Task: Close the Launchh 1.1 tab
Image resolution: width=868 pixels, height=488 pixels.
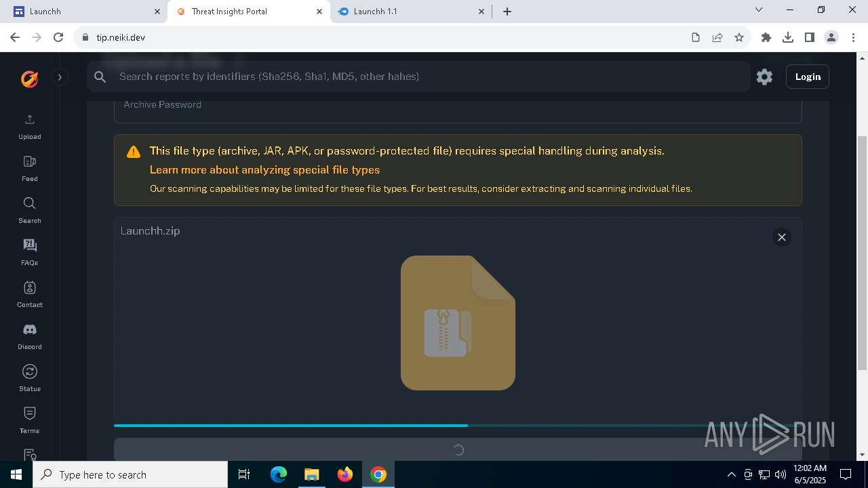Action: 481,12
